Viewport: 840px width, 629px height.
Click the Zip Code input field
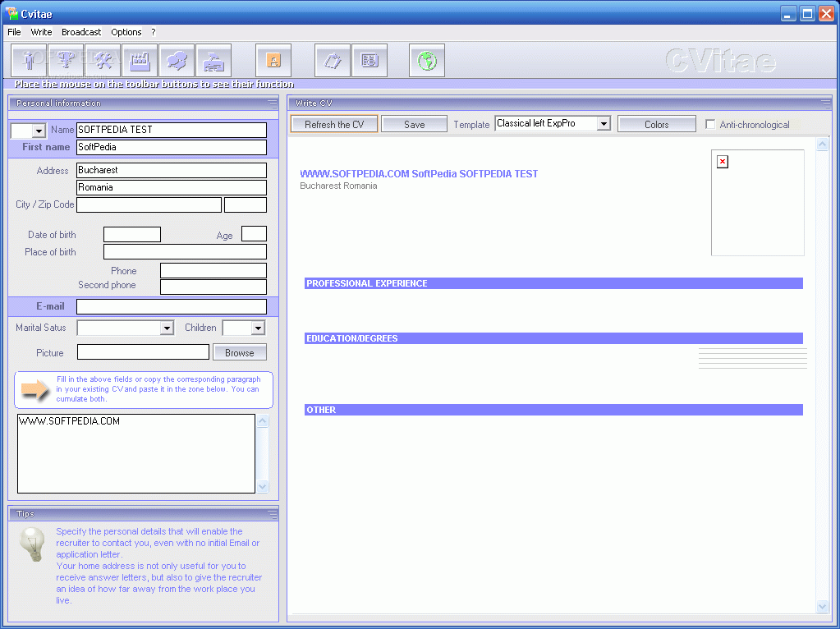[x=246, y=204]
